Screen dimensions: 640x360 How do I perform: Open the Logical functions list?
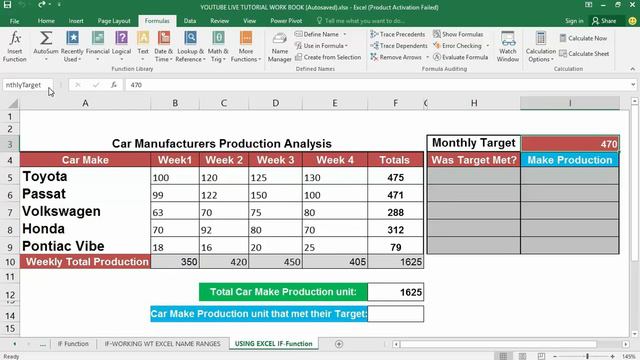[122, 47]
